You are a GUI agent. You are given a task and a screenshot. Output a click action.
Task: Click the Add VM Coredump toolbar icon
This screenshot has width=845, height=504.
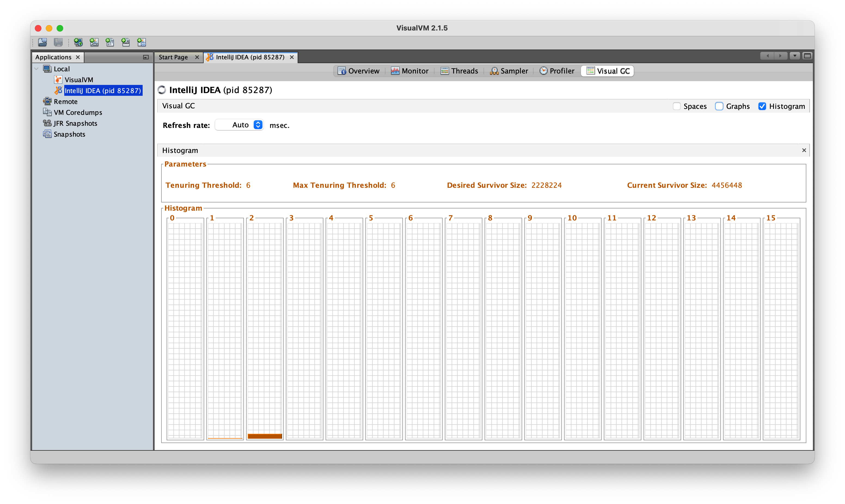coord(110,42)
